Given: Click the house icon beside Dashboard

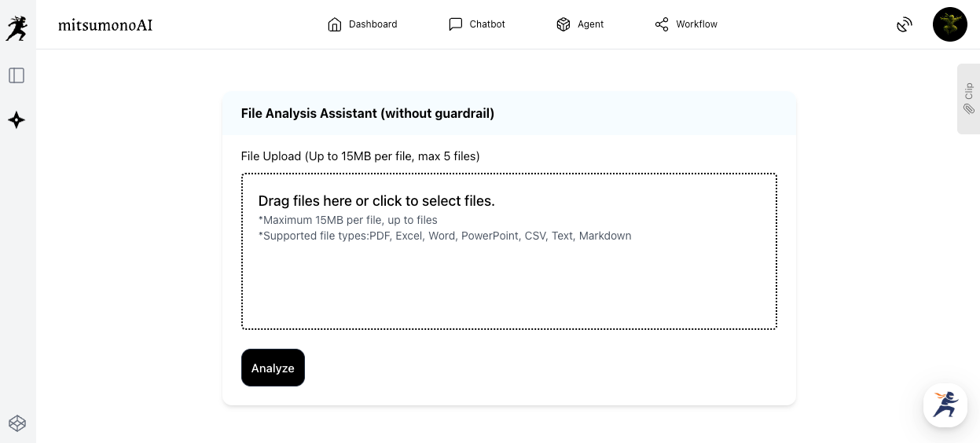Looking at the screenshot, I should point(335,24).
